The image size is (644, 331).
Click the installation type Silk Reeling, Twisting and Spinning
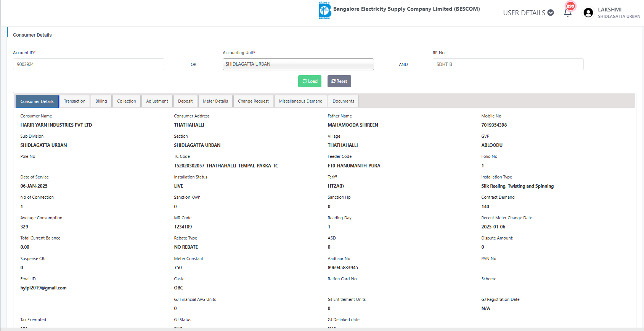[517, 186]
